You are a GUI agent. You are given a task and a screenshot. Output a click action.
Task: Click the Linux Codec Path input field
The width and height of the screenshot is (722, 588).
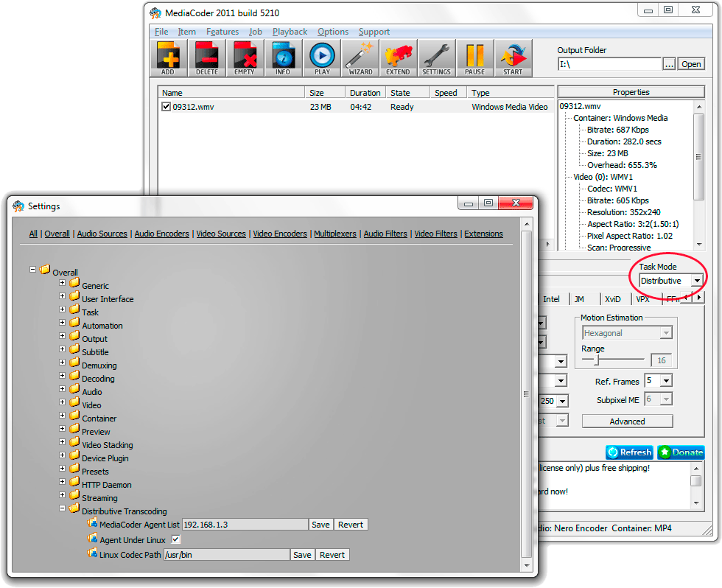[x=227, y=555]
